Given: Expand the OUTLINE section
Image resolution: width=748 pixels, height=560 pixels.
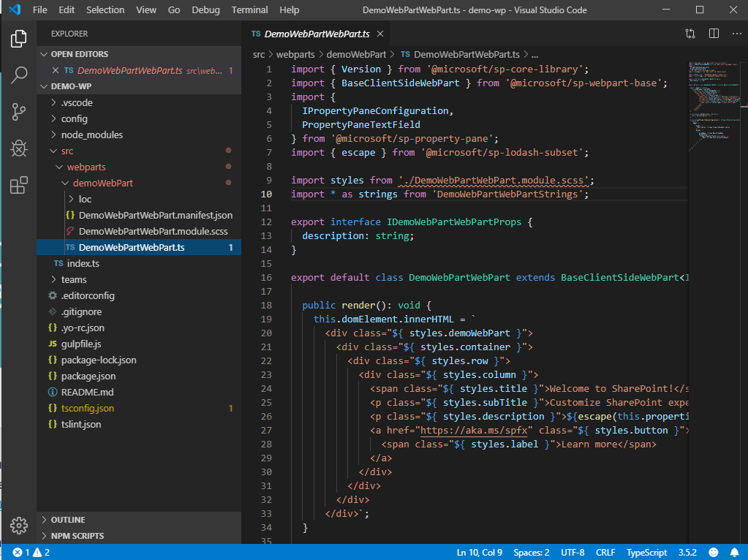Looking at the screenshot, I should point(67,520).
